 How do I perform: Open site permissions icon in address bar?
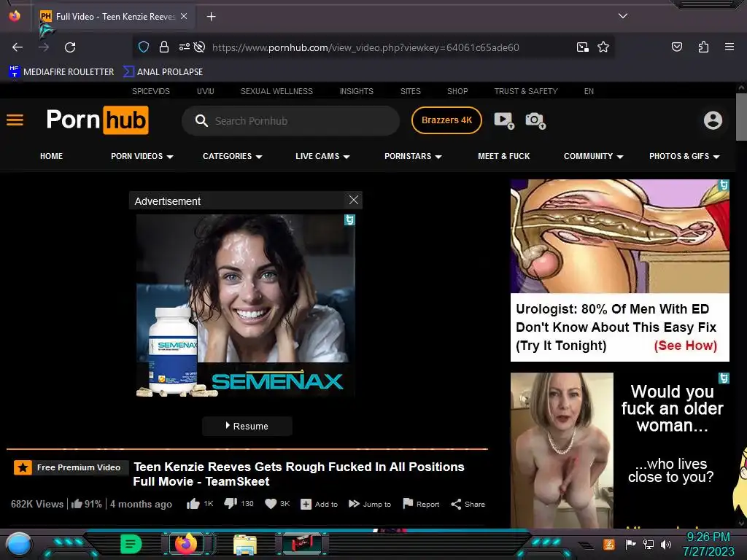click(x=185, y=47)
